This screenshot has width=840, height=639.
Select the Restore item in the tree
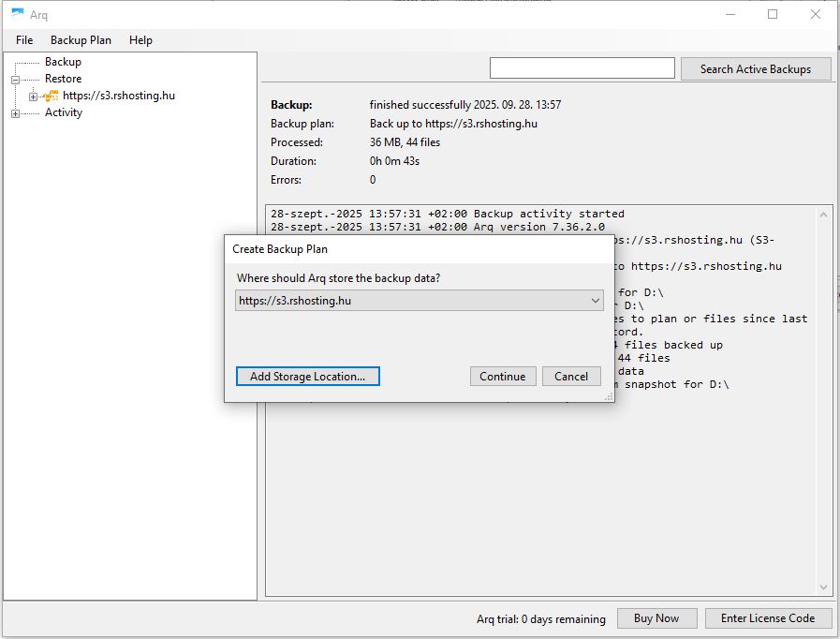point(63,79)
